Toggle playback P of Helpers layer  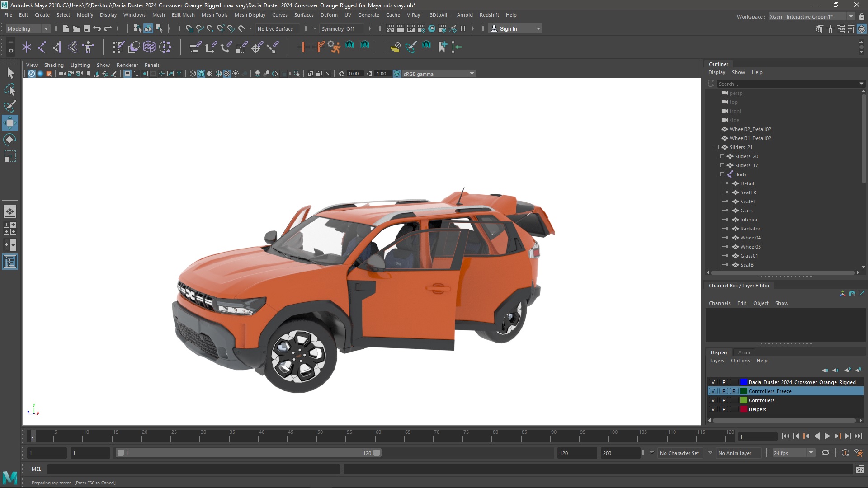(x=724, y=409)
